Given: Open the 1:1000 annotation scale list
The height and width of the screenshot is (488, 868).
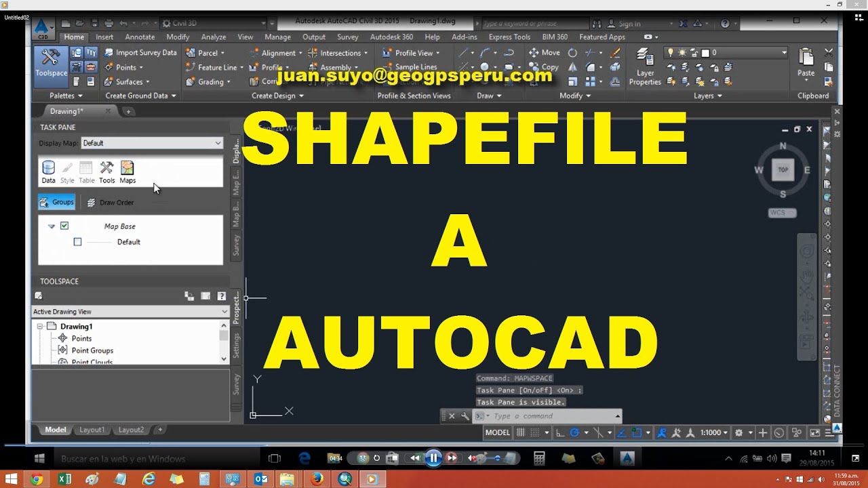Looking at the screenshot, I should point(714,432).
